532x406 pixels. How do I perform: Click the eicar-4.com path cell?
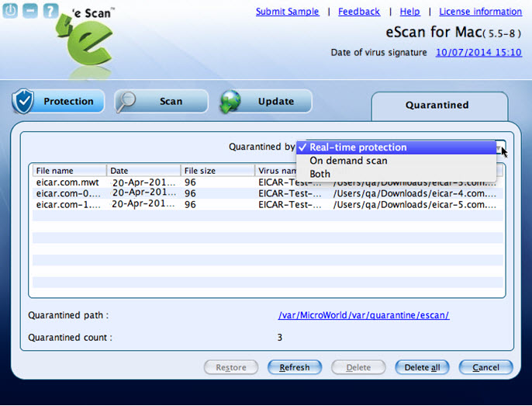415,193
